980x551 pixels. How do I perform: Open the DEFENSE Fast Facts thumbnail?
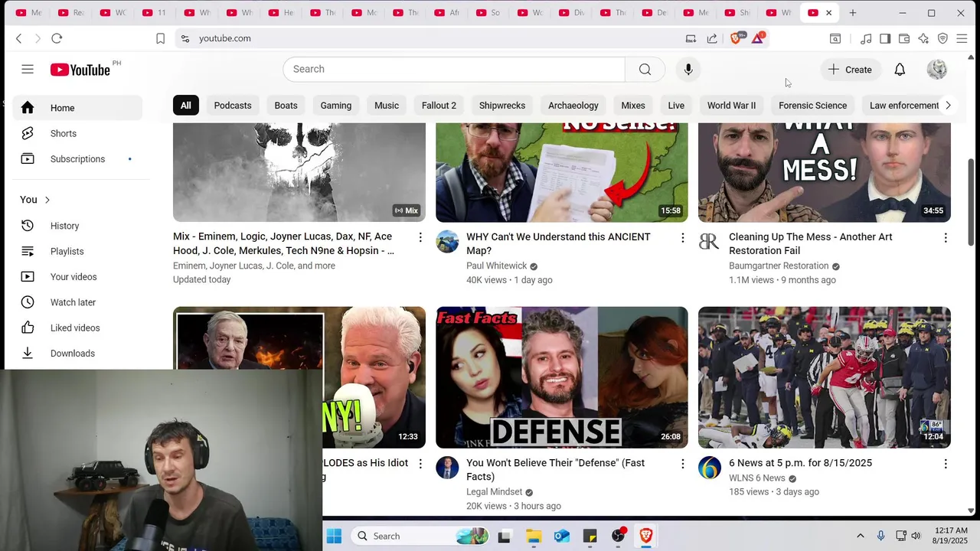[x=562, y=377]
